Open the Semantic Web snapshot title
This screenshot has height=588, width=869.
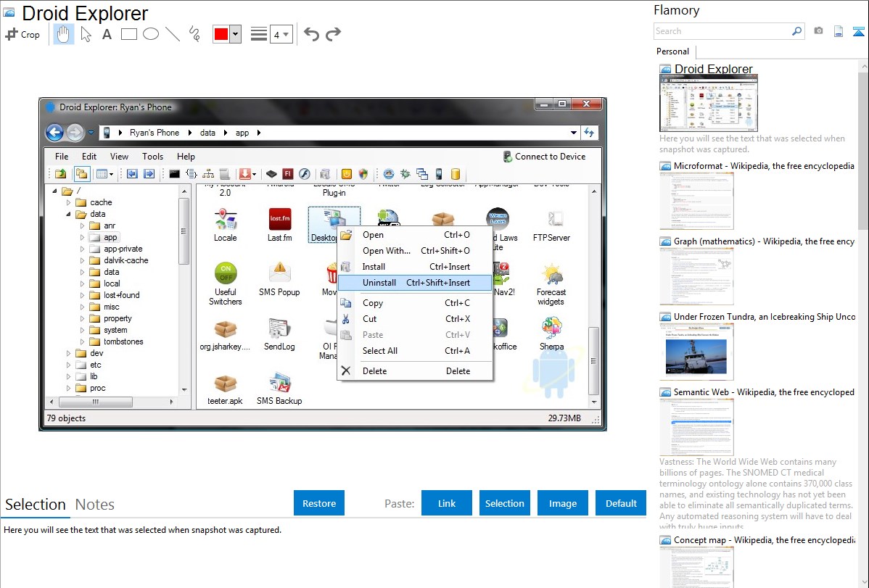point(764,392)
